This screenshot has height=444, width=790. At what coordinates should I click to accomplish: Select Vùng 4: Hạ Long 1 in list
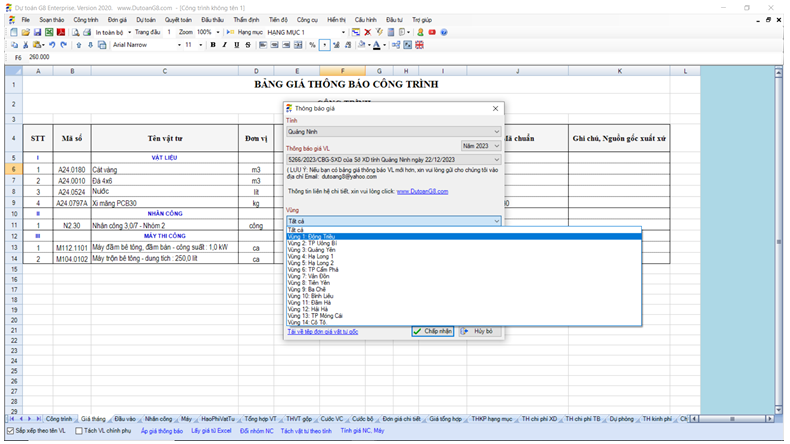point(464,257)
